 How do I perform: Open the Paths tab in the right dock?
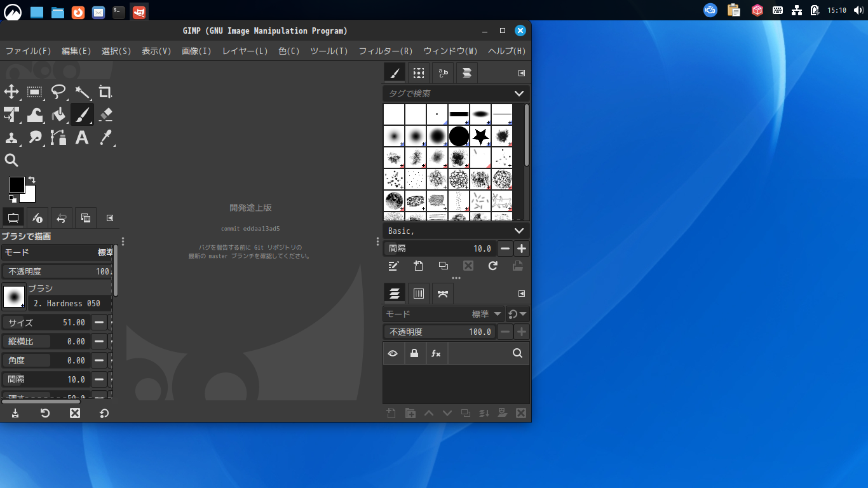443,293
